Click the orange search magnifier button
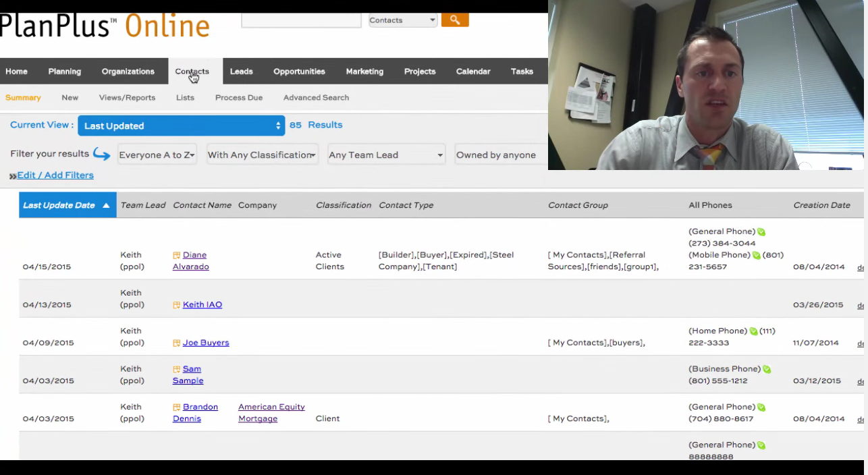Screen dimensions: 868x475 (455, 20)
